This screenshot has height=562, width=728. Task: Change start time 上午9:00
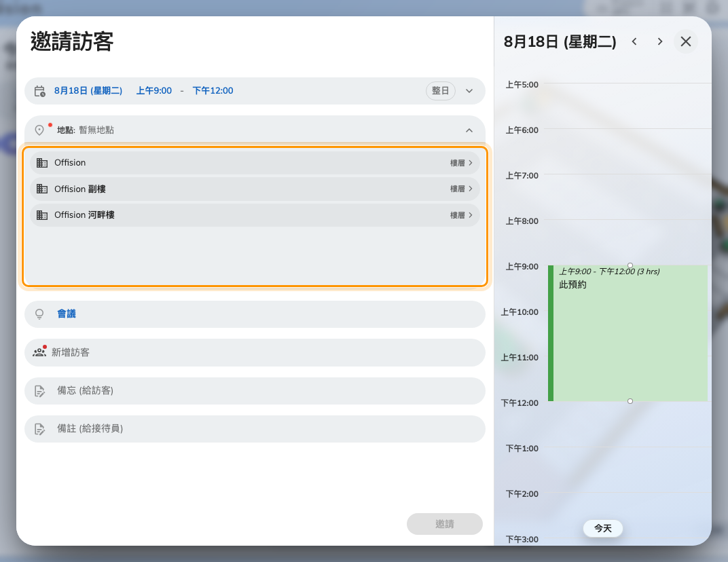pos(153,90)
